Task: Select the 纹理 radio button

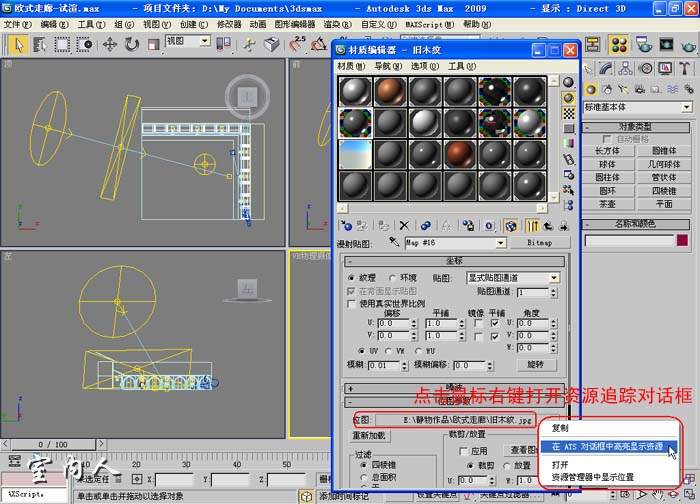Action: pos(351,278)
